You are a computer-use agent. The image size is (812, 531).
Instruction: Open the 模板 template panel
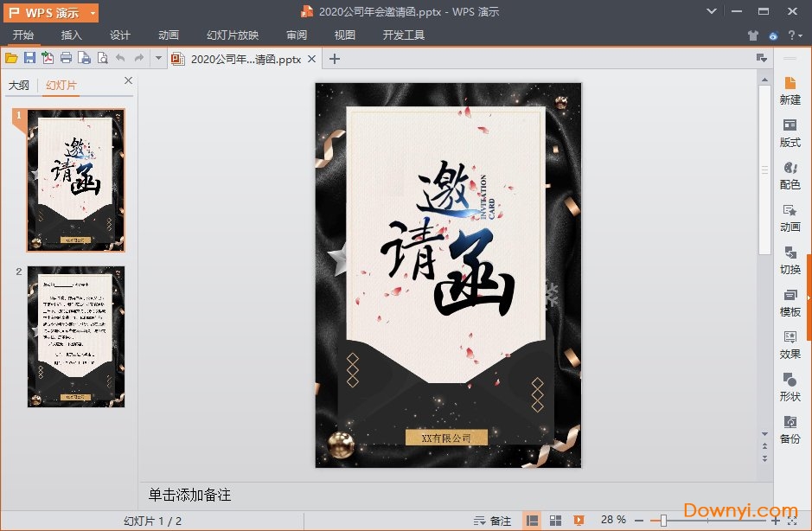click(790, 304)
